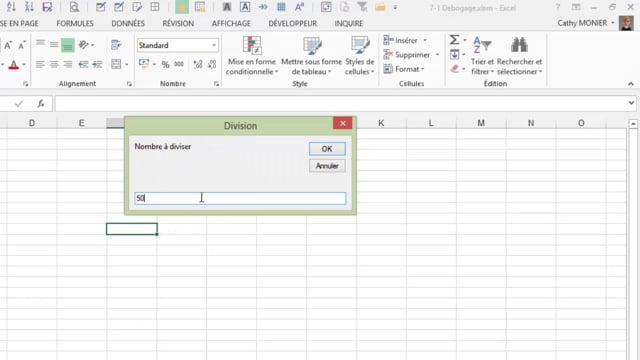640x360 pixels.
Task: Click the Help question mark icon
Action: point(558,7)
